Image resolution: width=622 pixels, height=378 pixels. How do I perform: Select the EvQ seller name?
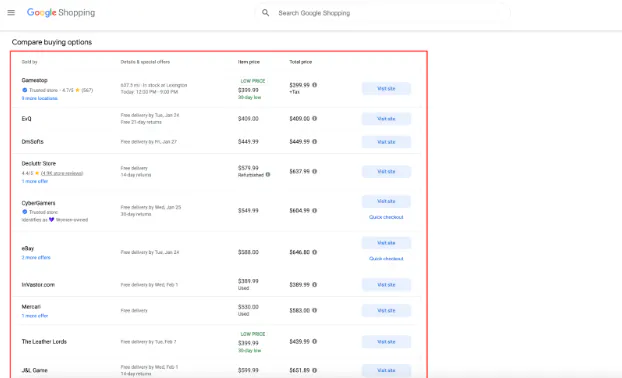pyautogui.click(x=27, y=119)
